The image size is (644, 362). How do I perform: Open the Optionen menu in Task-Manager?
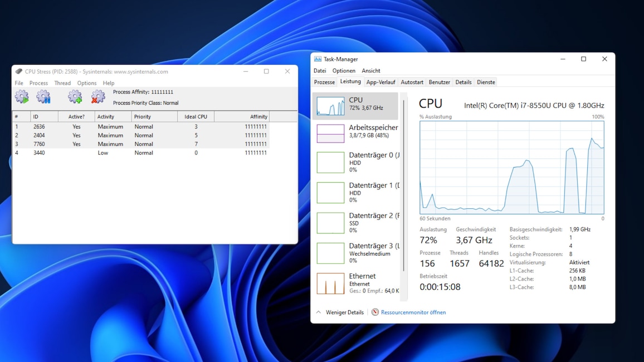click(344, 70)
